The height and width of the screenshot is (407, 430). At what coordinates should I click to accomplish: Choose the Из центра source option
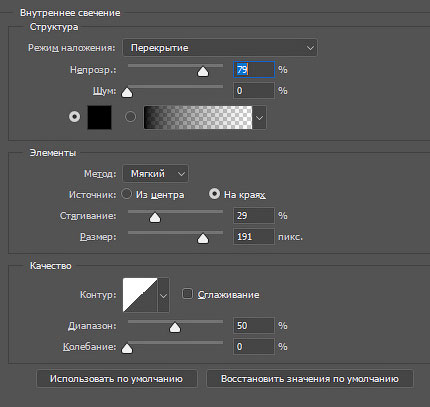pos(127,194)
